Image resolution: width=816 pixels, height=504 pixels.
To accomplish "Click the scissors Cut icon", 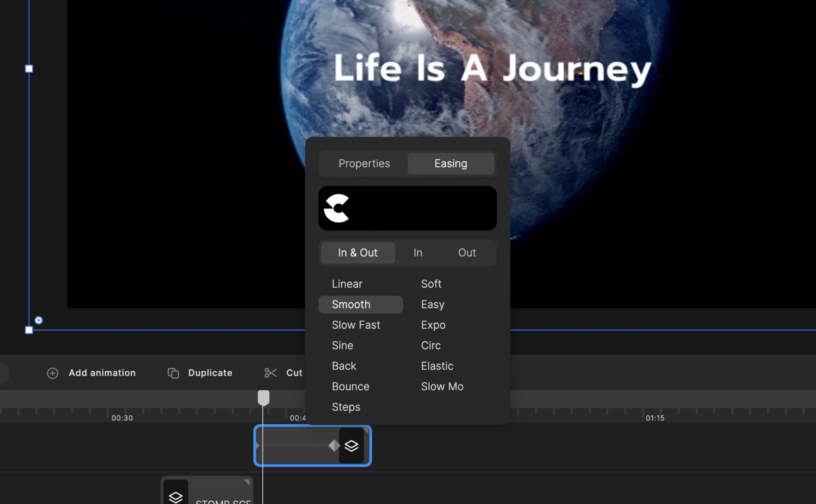I will [270, 373].
